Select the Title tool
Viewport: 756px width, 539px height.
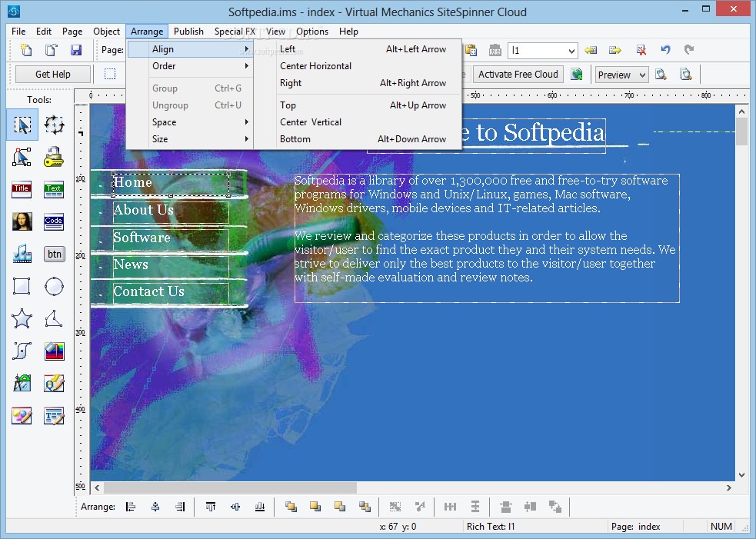[22, 190]
